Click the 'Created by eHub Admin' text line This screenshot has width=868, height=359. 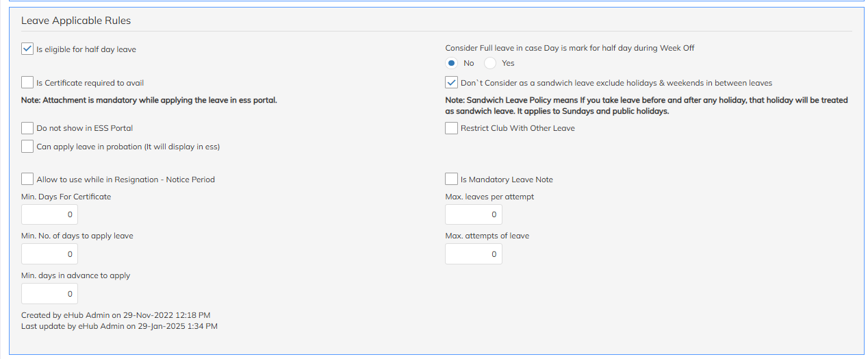(116, 315)
